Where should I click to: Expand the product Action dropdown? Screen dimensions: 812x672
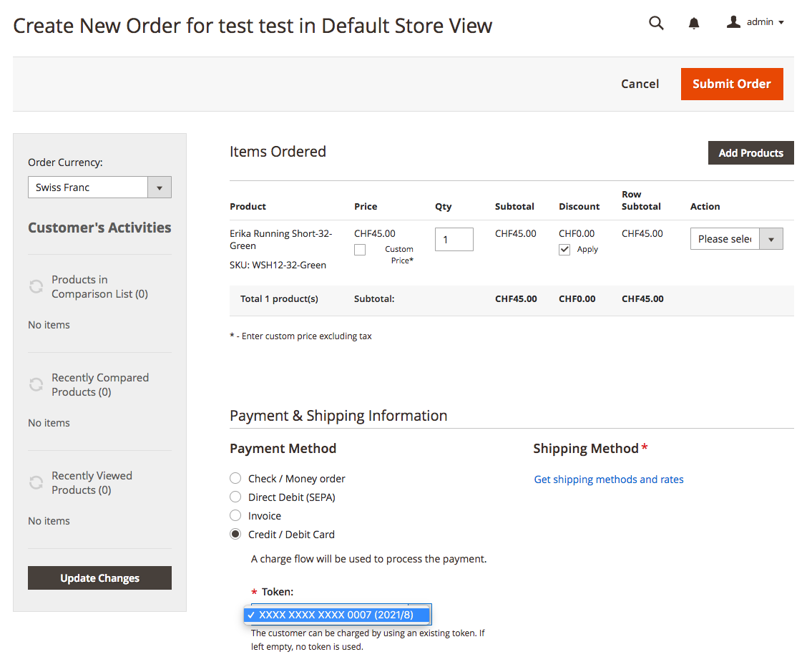pos(736,239)
